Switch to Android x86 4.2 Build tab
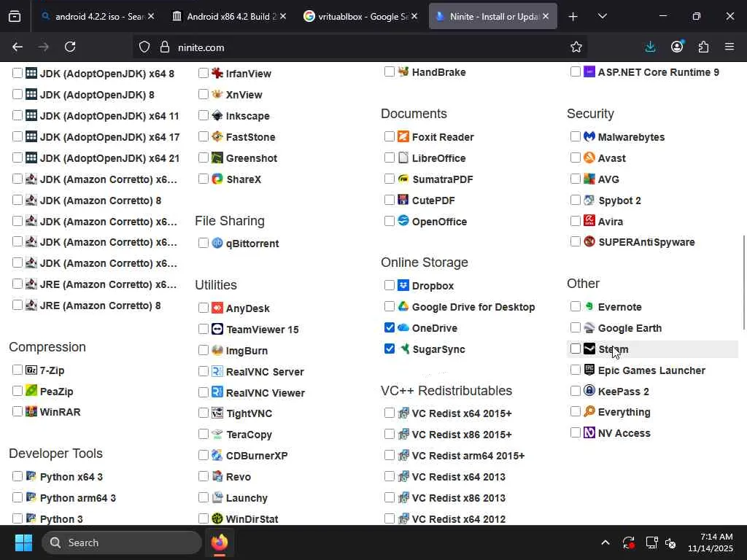The width and height of the screenshot is (747, 560). [x=229, y=16]
